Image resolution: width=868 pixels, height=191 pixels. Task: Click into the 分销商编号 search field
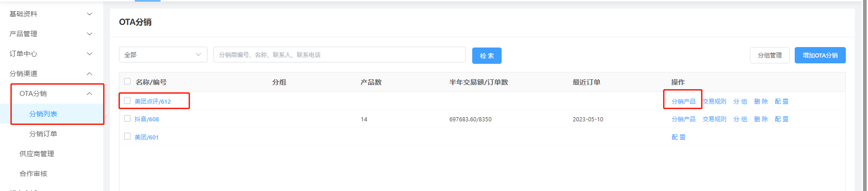click(x=339, y=55)
